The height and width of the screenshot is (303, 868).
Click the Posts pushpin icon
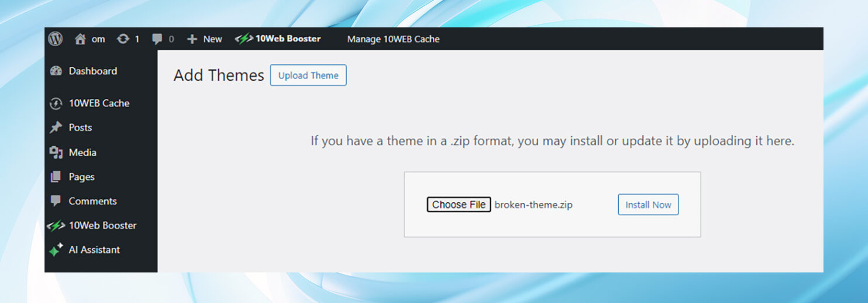tap(56, 128)
